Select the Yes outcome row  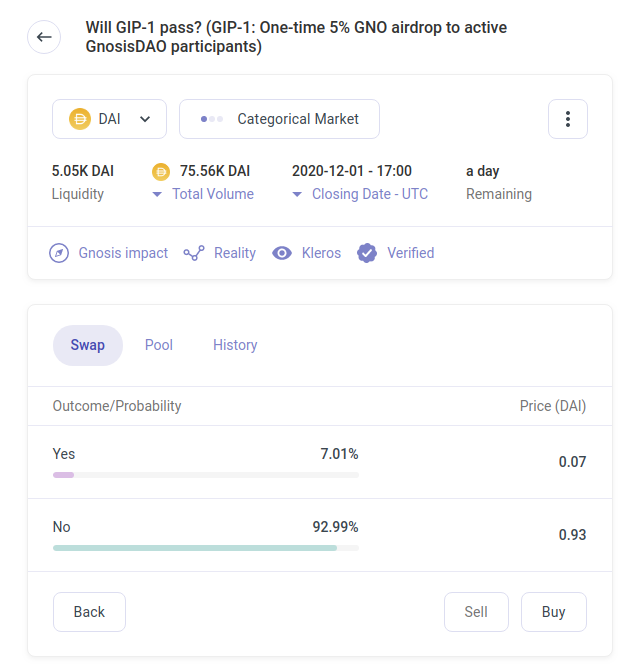(x=320, y=462)
